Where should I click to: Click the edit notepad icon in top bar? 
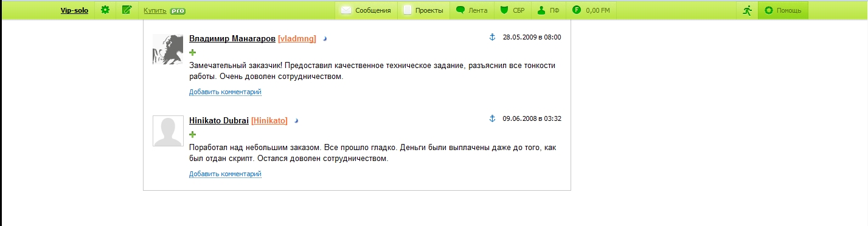click(127, 10)
